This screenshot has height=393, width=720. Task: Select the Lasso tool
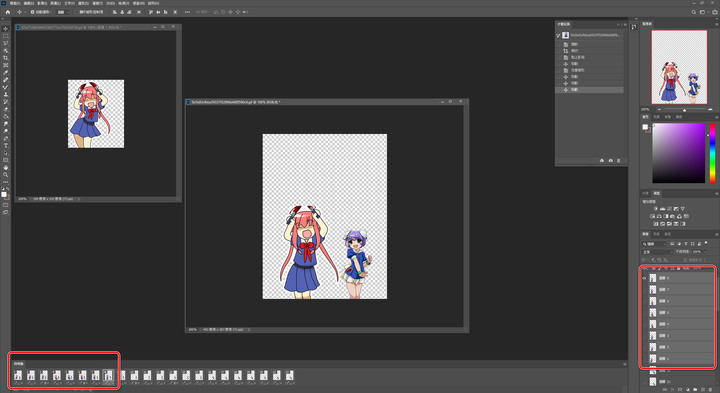6,43
